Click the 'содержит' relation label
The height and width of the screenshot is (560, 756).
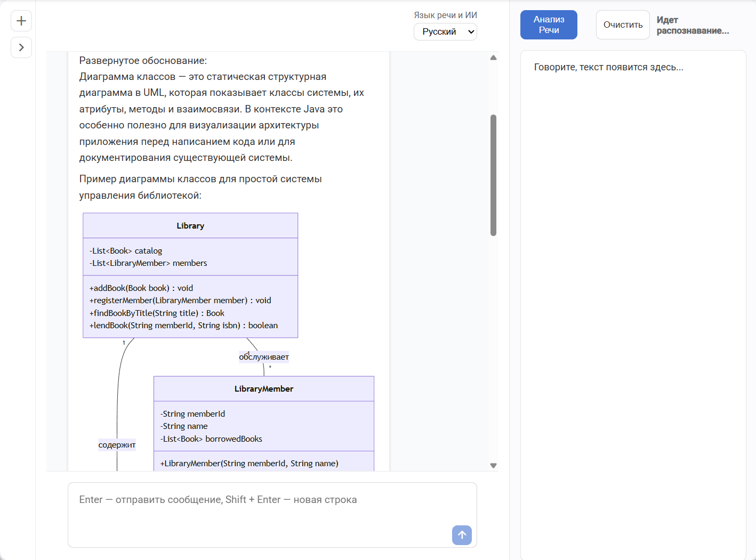click(x=117, y=445)
